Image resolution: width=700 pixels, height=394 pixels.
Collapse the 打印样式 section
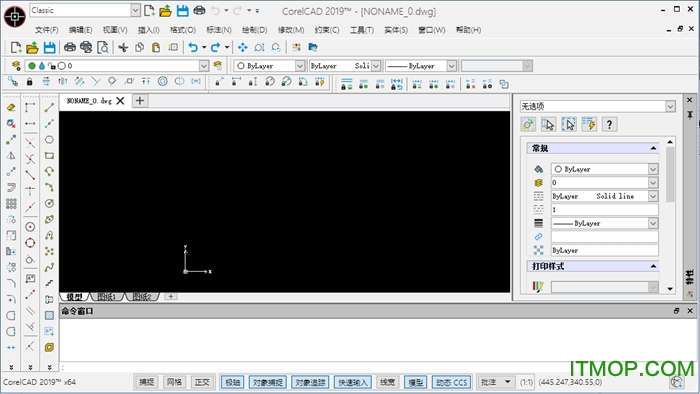(653, 266)
